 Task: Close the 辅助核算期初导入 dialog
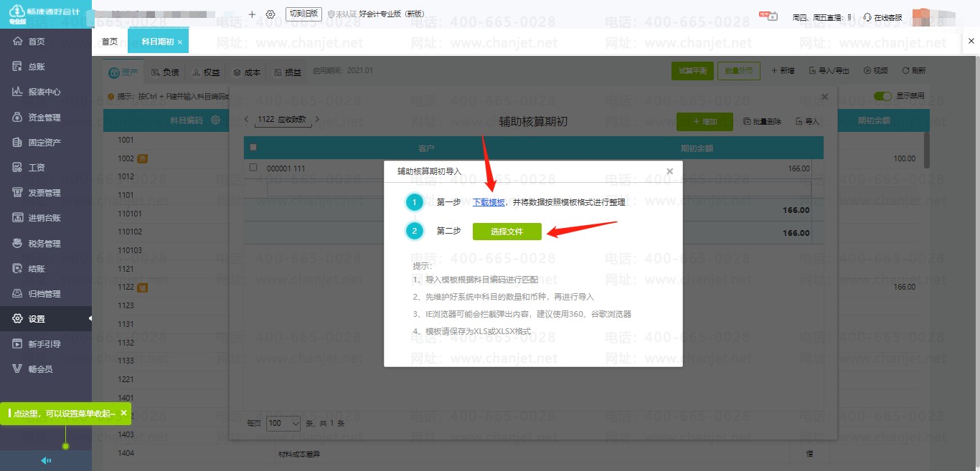(x=669, y=171)
